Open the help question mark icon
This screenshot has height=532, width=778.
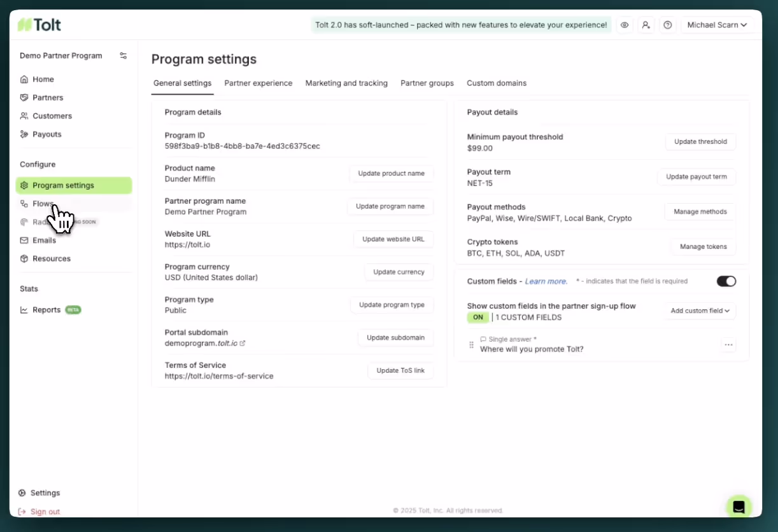click(x=667, y=25)
